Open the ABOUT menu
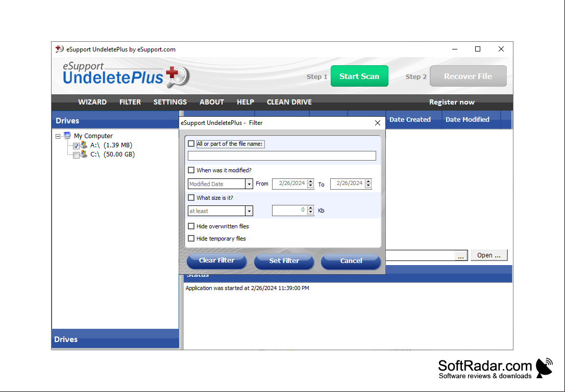The height and width of the screenshot is (392, 565). click(x=212, y=102)
